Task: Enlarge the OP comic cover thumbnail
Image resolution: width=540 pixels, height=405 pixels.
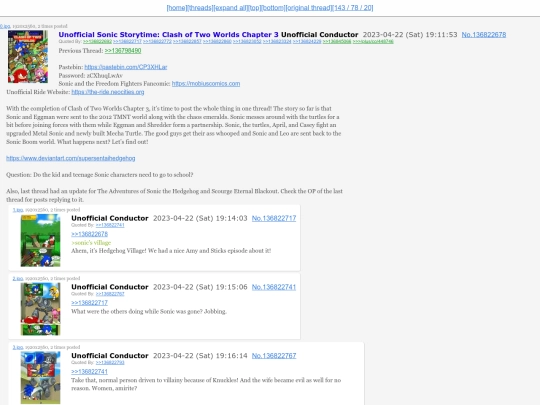Action: (28, 56)
